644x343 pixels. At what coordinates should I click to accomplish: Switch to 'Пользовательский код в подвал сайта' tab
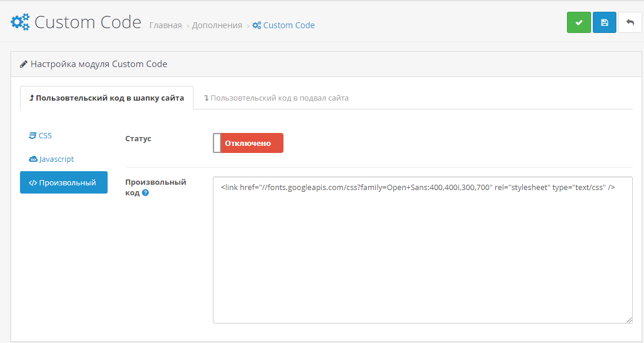276,98
